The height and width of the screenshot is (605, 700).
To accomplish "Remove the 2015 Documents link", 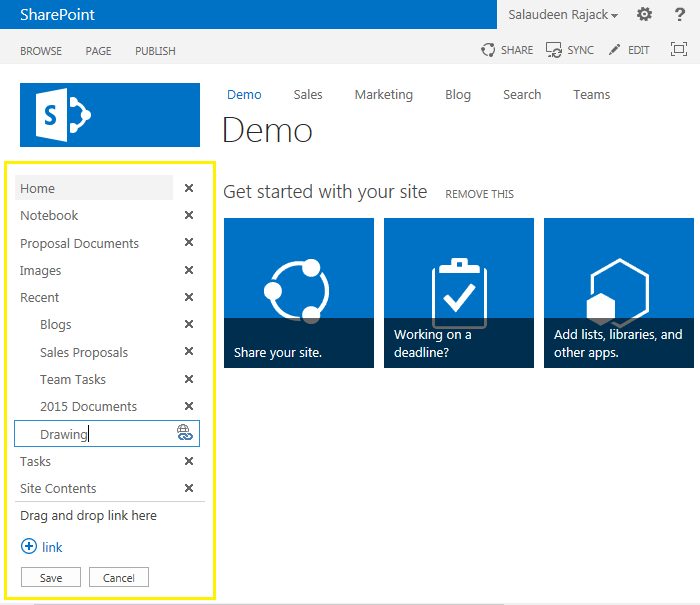I will [x=189, y=406].
